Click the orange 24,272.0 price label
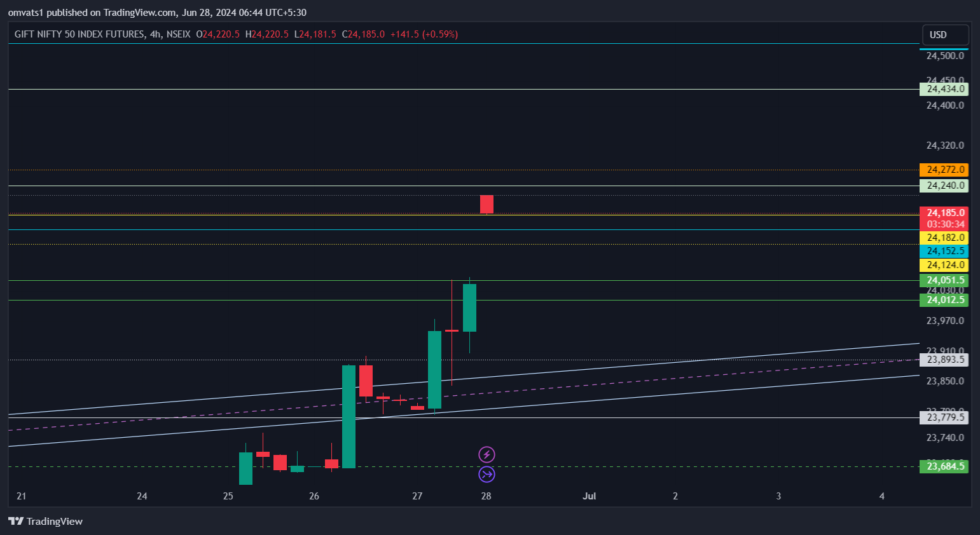This screenshot has width=980, height=535. click(x=944, y=170)
